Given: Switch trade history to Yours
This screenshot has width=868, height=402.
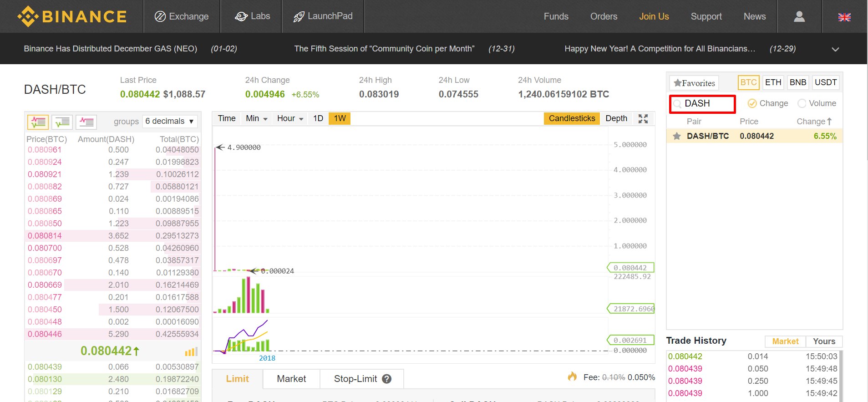Looking at the screenshot, I should 824,341.
